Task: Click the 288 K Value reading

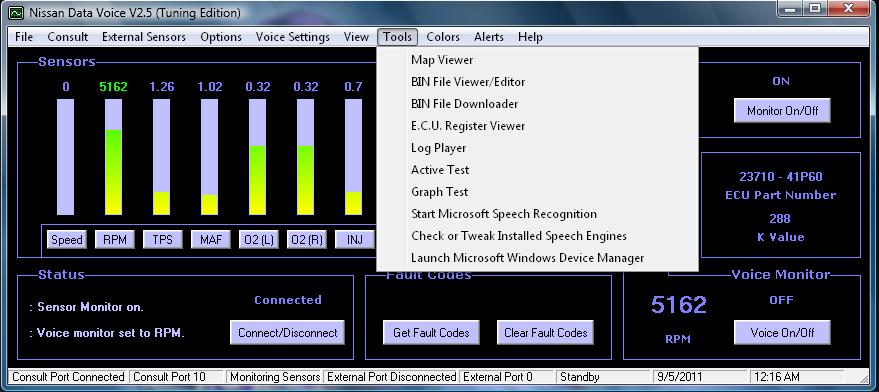Action: (x=780, y=219)
